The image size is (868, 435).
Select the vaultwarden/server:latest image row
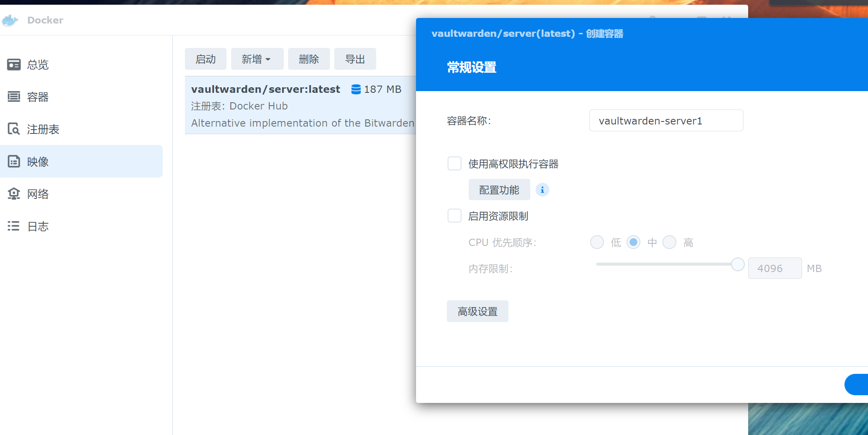click(300, 105)
